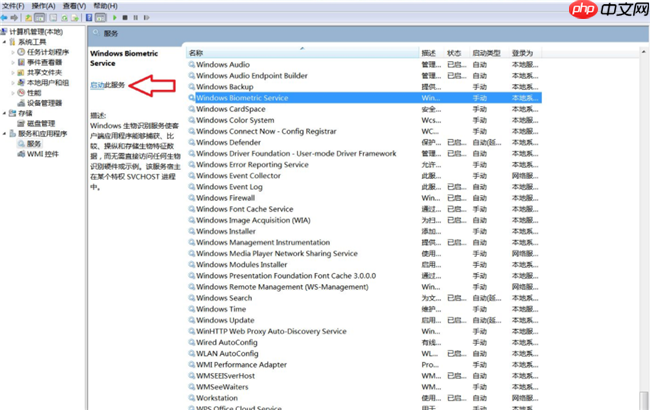Image resolution: width=650 pixels, height=410 pixels.
Task: Click the gear icon beside Windows Audio
Action: click(192, 65)
